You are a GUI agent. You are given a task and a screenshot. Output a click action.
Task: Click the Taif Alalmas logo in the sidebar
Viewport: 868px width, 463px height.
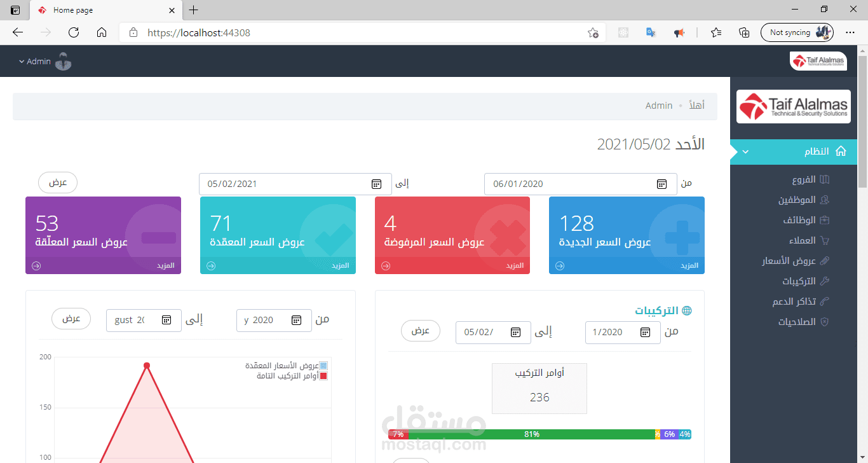tap(793, 106)
